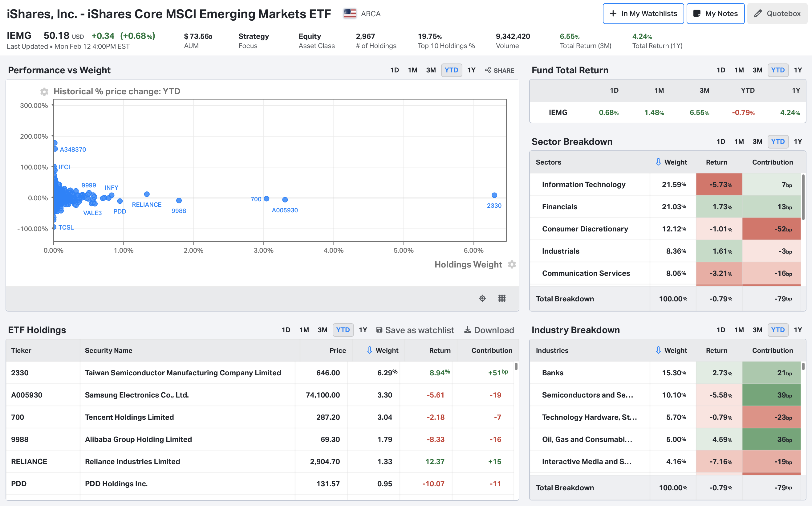The height and width of the screenshot is (506, 812).
Task: Sort holdings by Security Name column
Action: (109, 350)
